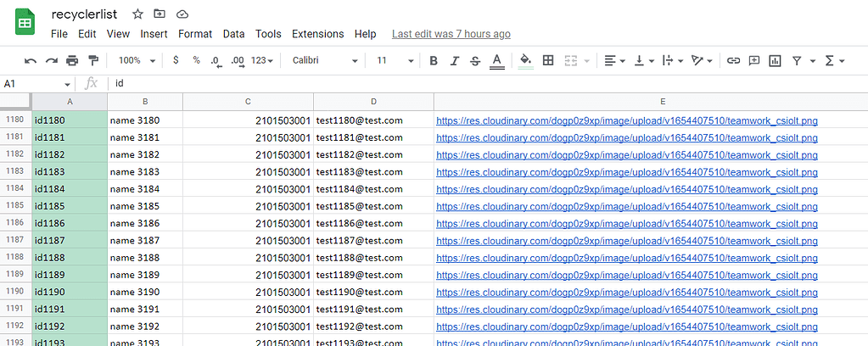Open the Cloudinary link in row 1180
The height and width of the screenshot is (346, 868).
pyautogui.click(x=627, y=120)
